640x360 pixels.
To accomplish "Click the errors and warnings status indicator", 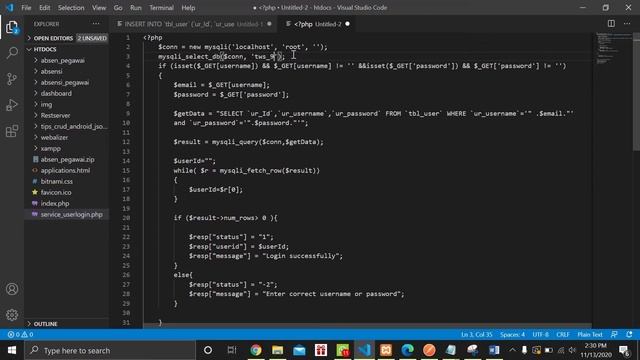I will (x=20, y=335).
